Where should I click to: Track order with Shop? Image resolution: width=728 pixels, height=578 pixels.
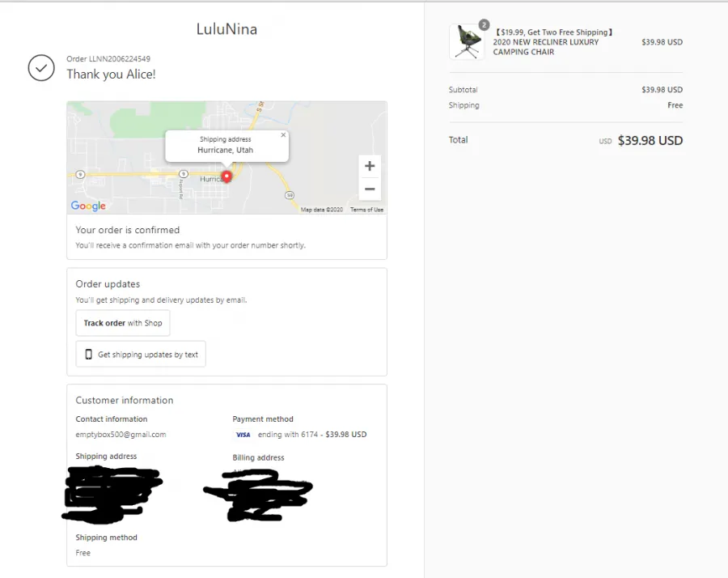(x=123, y=323)
